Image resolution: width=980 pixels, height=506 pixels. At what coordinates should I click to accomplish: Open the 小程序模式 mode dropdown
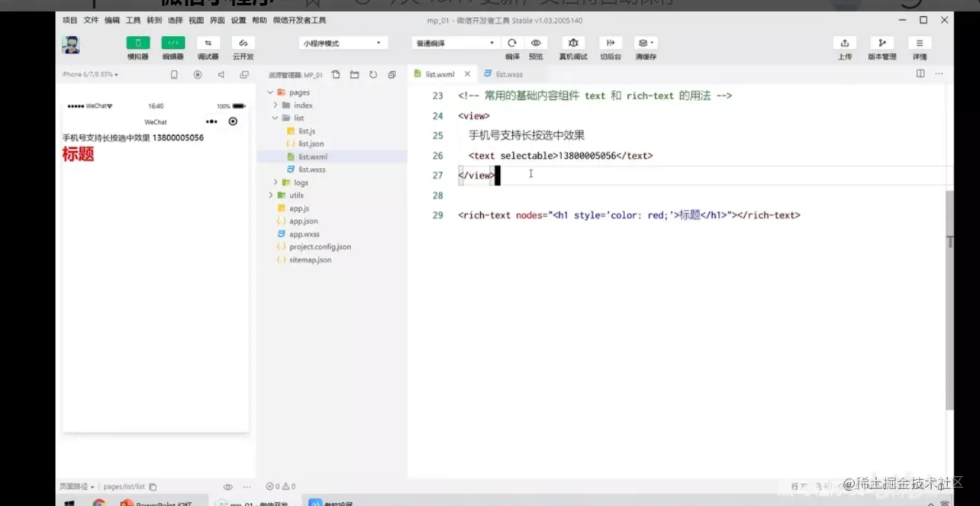click(x=343, y=44)
